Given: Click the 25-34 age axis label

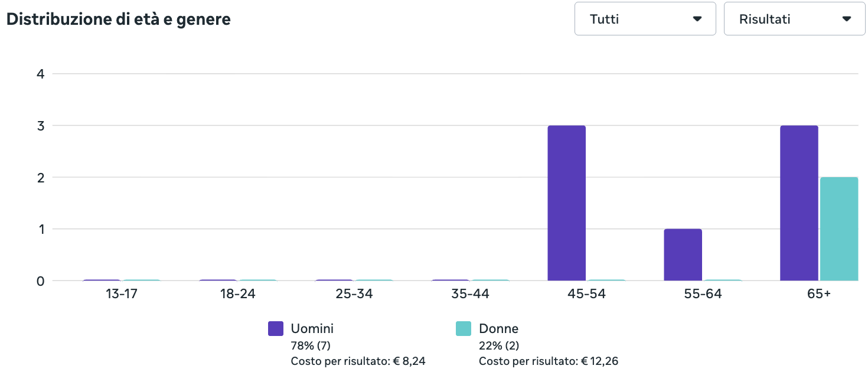Looking at the screenshot, I should pyautogui.click(x=354, y=294).
